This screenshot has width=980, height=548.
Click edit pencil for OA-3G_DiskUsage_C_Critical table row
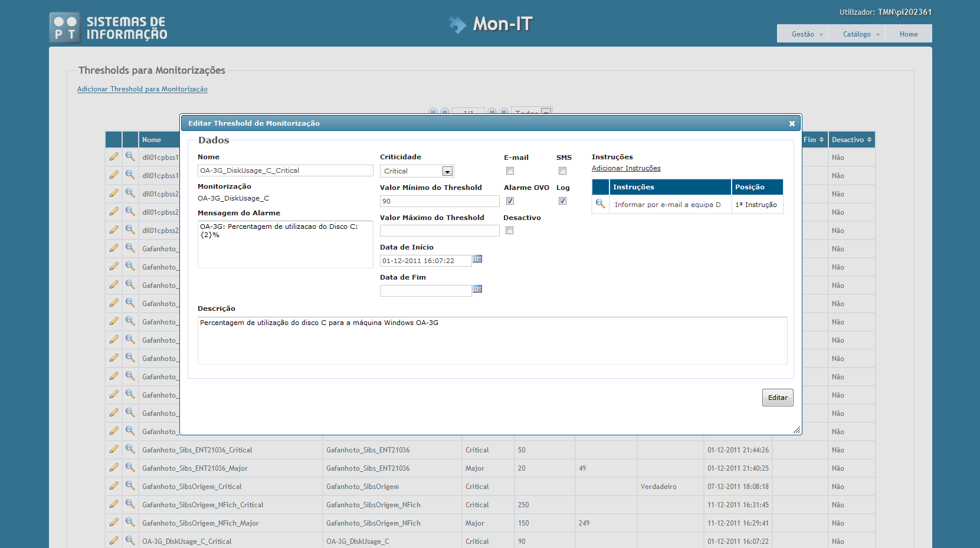click(x=114, y=540)
